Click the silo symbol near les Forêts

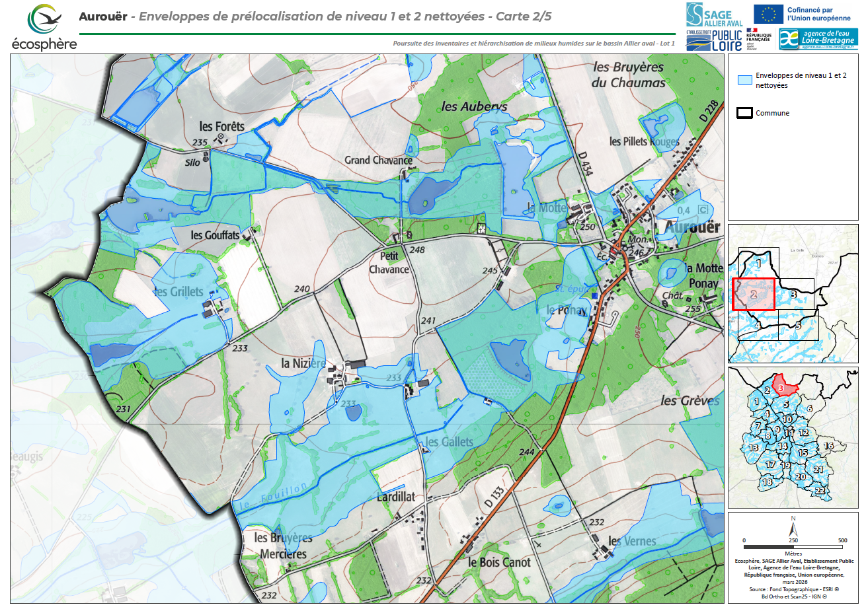click(x=206, y=157)
